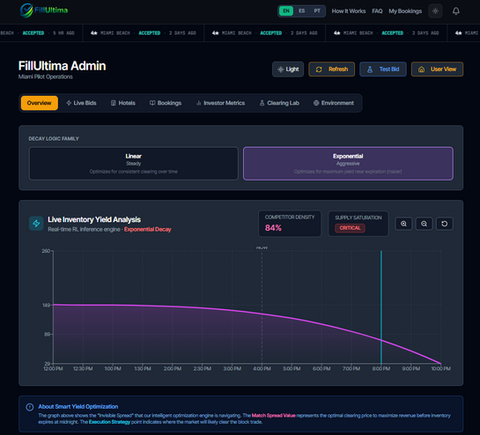Click the 12:00 PM axis label
480x435 pixels.
[53, 369]
